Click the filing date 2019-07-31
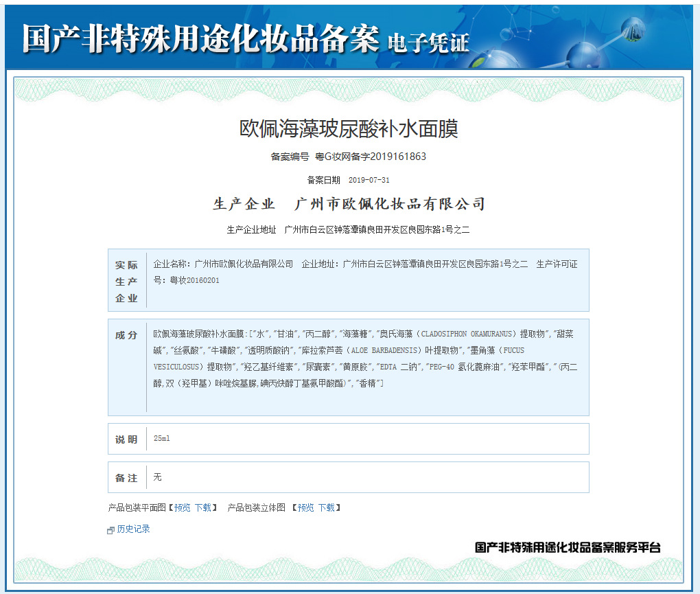 tap(369, 180)
